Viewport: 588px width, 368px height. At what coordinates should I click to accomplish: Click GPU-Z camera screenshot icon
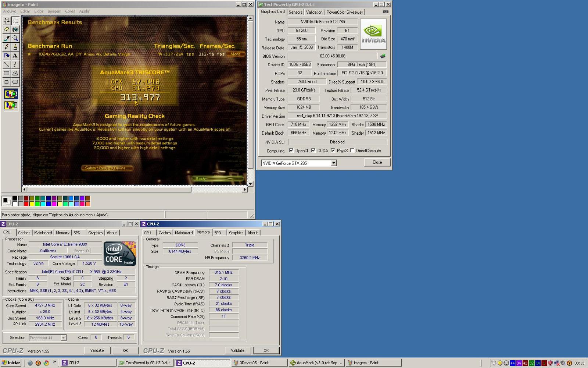tap(386, 11)
